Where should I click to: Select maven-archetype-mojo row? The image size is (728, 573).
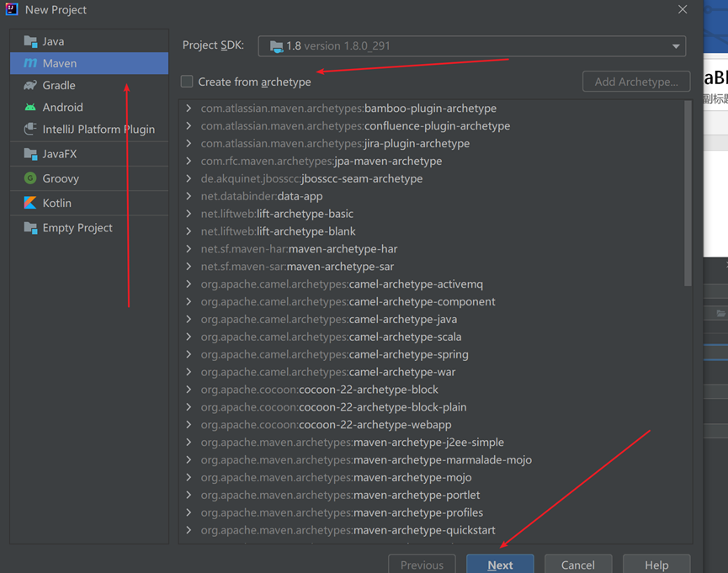click(432, 477)
